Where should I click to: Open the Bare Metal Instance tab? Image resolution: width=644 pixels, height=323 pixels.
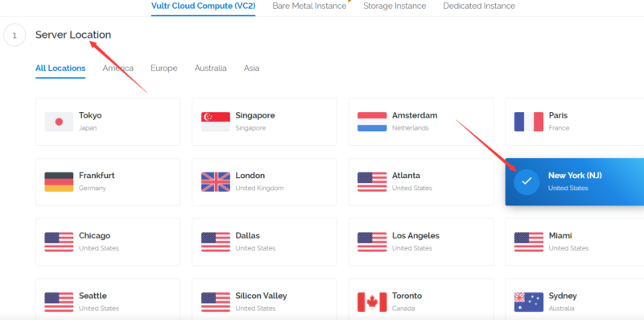click(309, 6)
